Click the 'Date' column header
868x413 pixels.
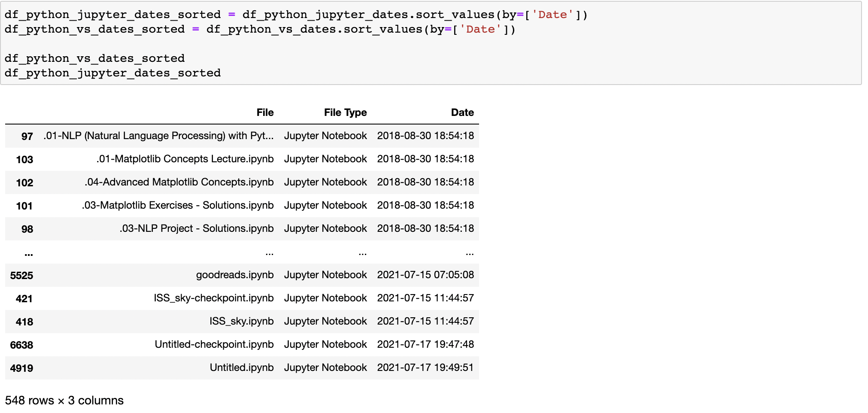[x=462, y=112]
